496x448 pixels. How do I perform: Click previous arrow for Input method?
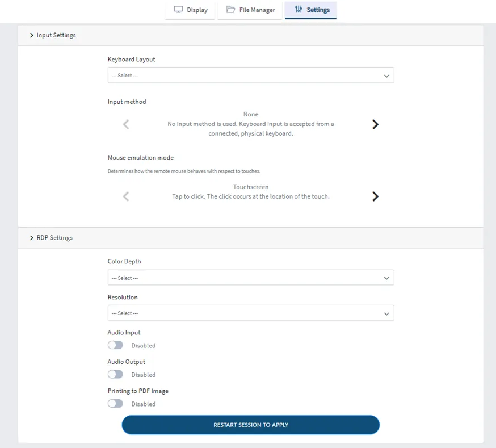point(126,124)
